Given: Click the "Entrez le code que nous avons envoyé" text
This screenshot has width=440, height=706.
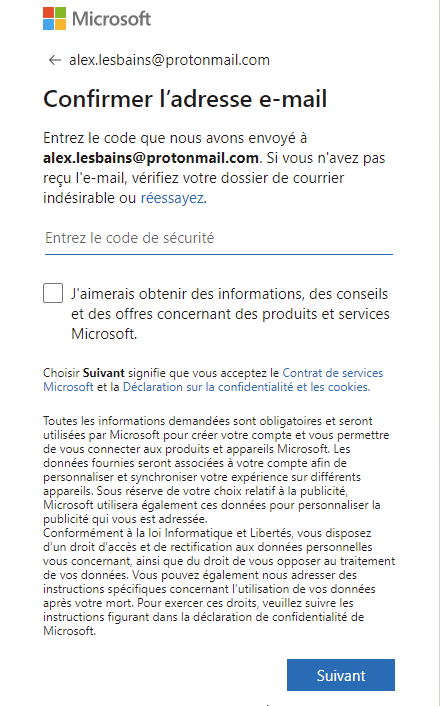Looking at the screenshot, I should click(175, 138).
